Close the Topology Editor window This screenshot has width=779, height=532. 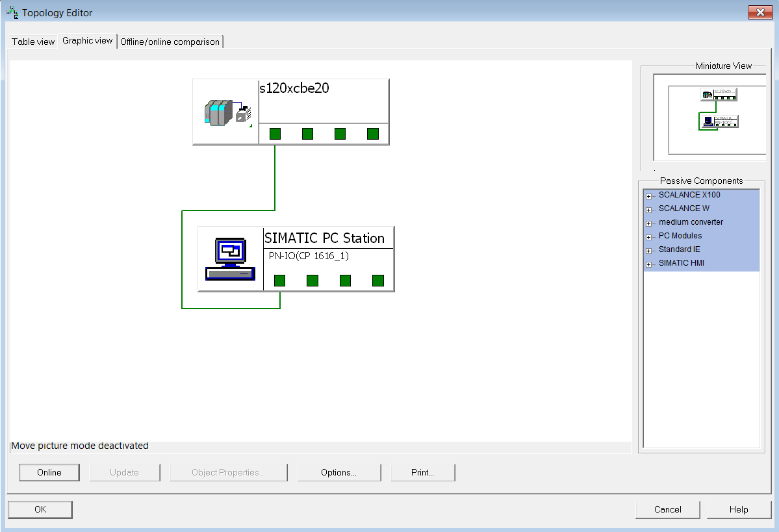tap(760, 12)
